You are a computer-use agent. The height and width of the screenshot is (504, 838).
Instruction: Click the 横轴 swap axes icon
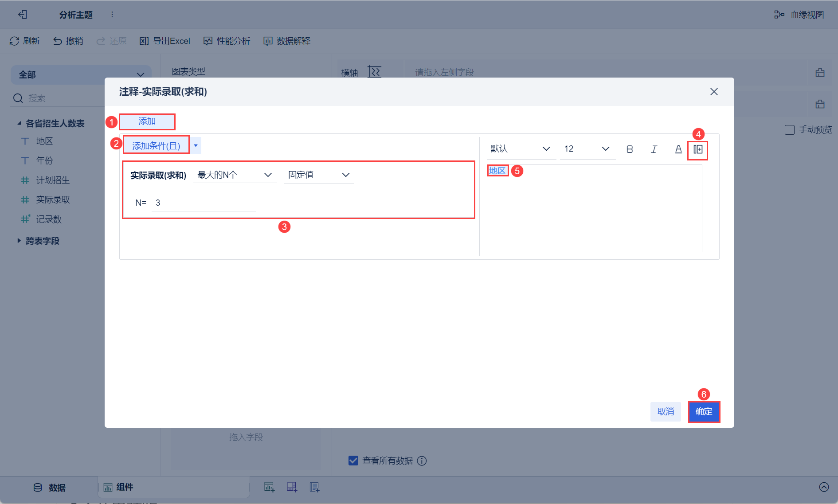coord(374,72)
